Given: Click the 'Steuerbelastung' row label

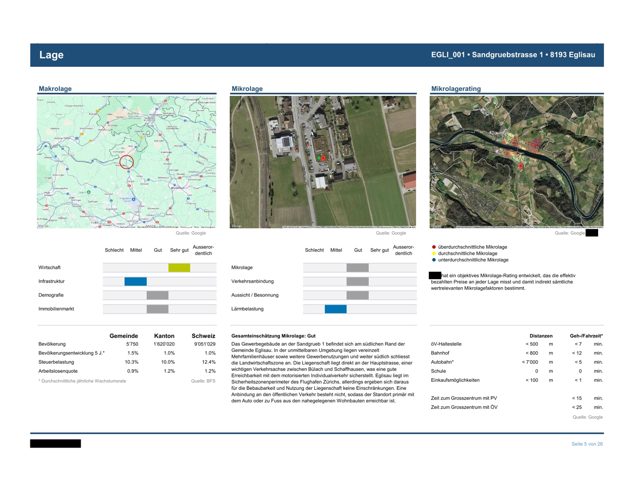Looking at the screenshot, I should (x=56, y=362).
